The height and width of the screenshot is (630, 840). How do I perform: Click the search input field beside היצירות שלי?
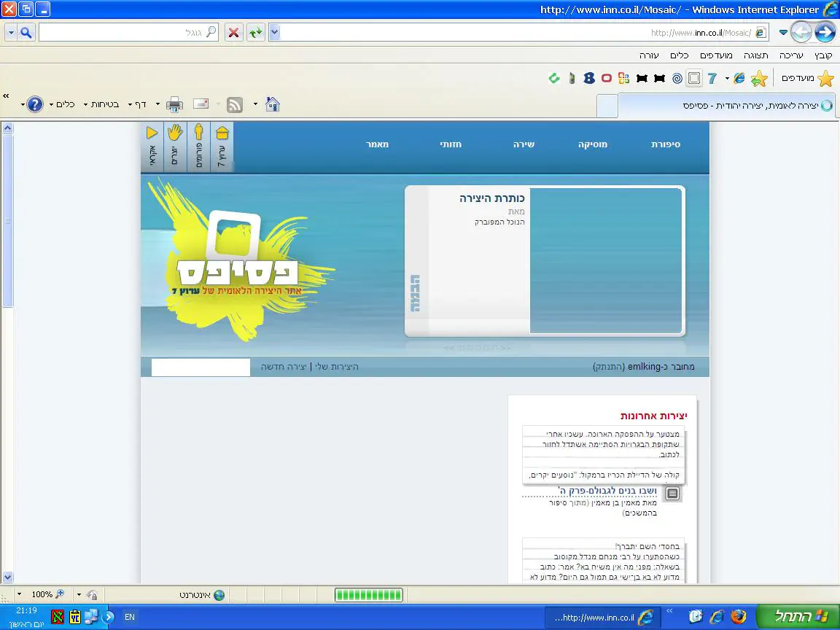(201, 367)
